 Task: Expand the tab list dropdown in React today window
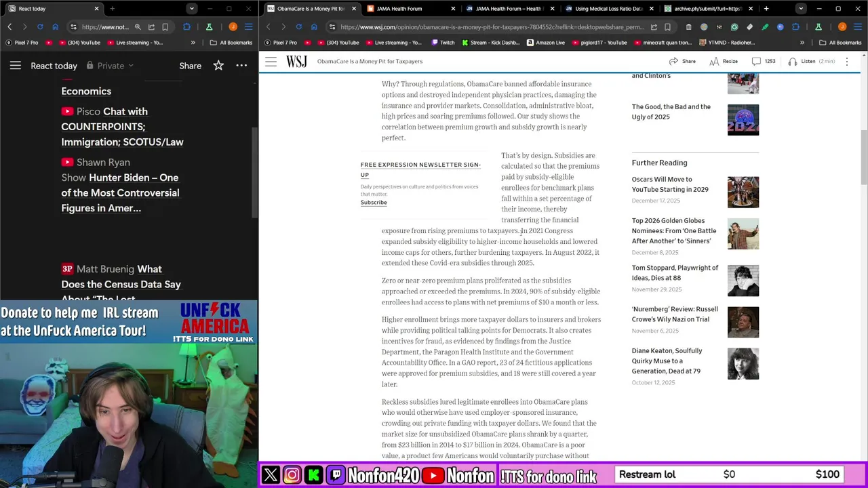[x=192, y=9]
